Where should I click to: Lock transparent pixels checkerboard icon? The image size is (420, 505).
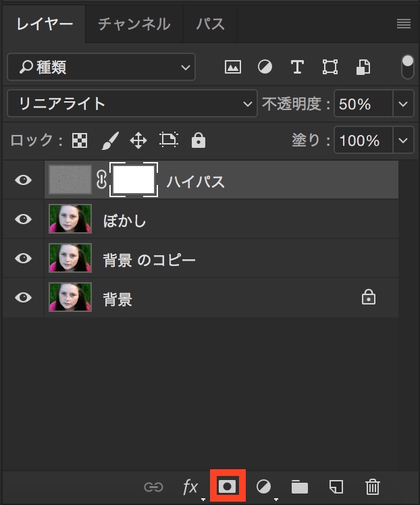click(80, 140)
